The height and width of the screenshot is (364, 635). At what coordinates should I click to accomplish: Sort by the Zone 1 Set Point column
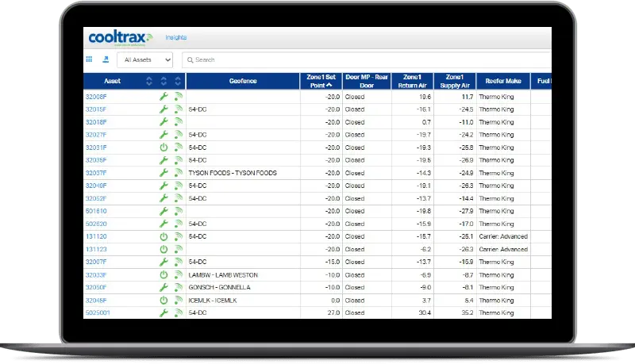(x=321, y=81)
